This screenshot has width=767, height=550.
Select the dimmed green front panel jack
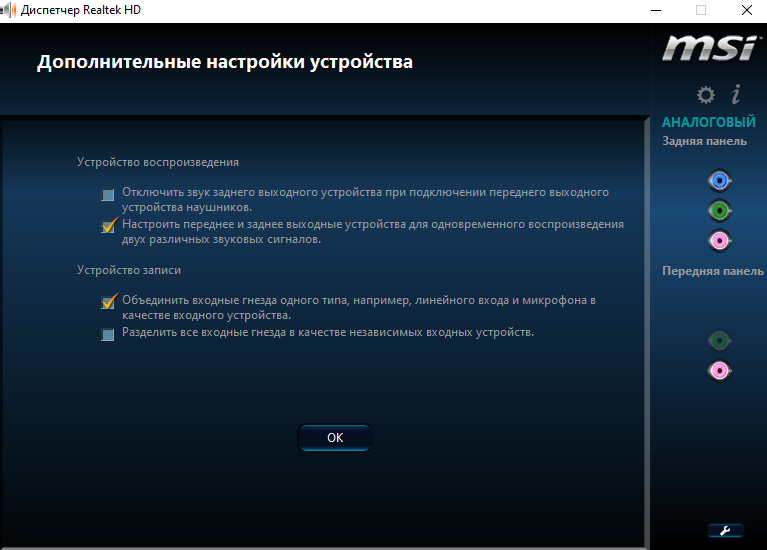click(x=720, y=341)
